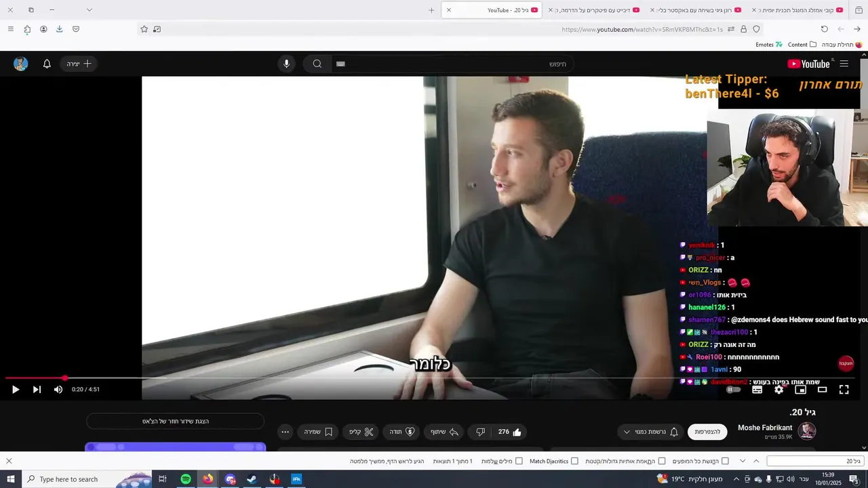Save video with שמירה button

pos(318,432)
